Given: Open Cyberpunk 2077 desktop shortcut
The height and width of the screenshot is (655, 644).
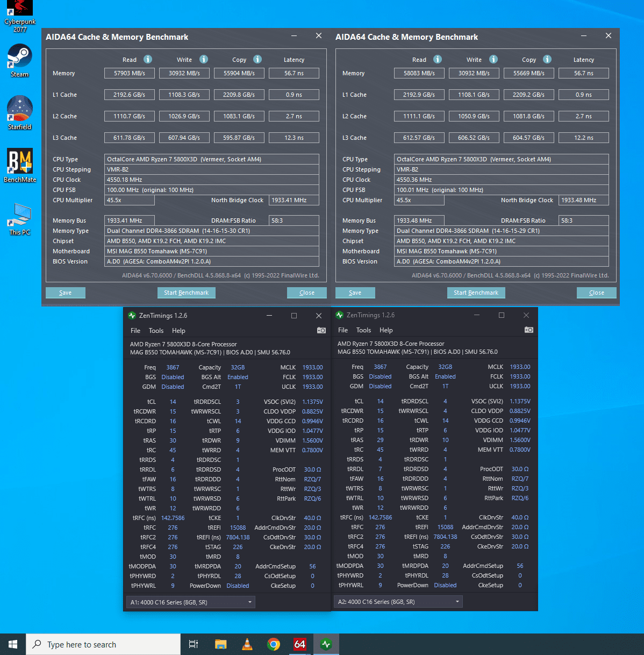Looking at the screenshot, I should (x=20, y=16).
